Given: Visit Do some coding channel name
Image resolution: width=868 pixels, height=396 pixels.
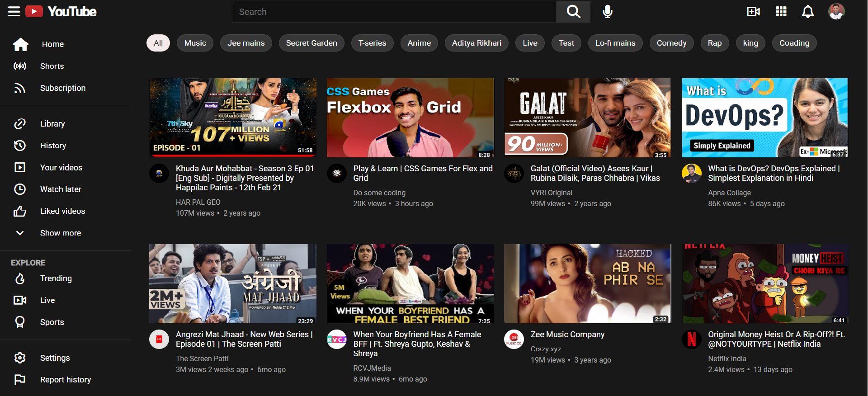Looking at the screenshot, I should [x=379, y=193].
